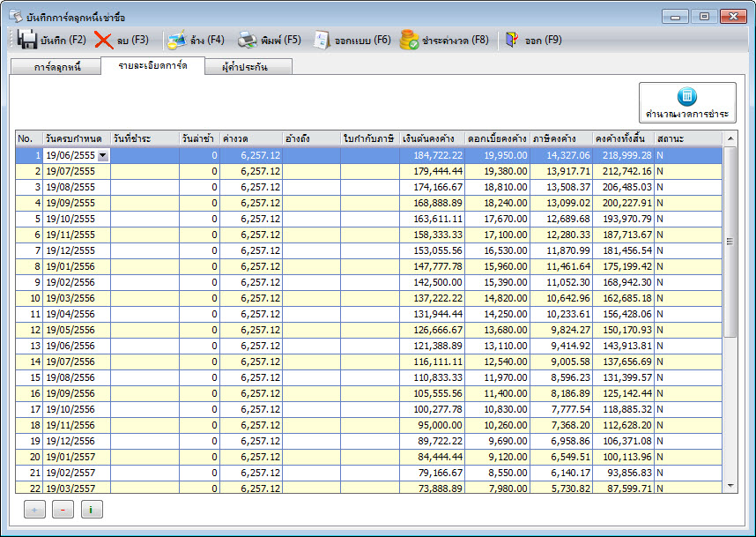Click the interest amount 14,250.00
Screen dimensions: 756x537
tap(498, 314)
